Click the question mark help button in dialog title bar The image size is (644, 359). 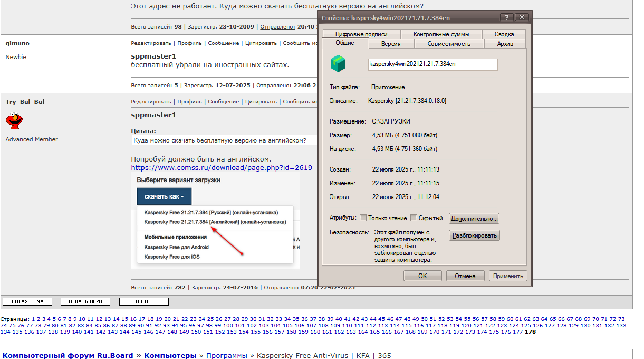tap(506, 17)
